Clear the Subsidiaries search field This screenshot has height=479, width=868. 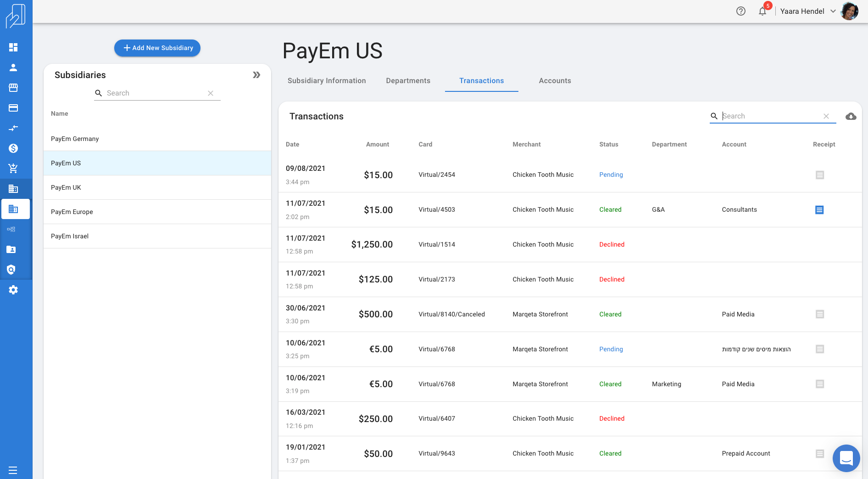pyautogui.click(x=211, y=93)
